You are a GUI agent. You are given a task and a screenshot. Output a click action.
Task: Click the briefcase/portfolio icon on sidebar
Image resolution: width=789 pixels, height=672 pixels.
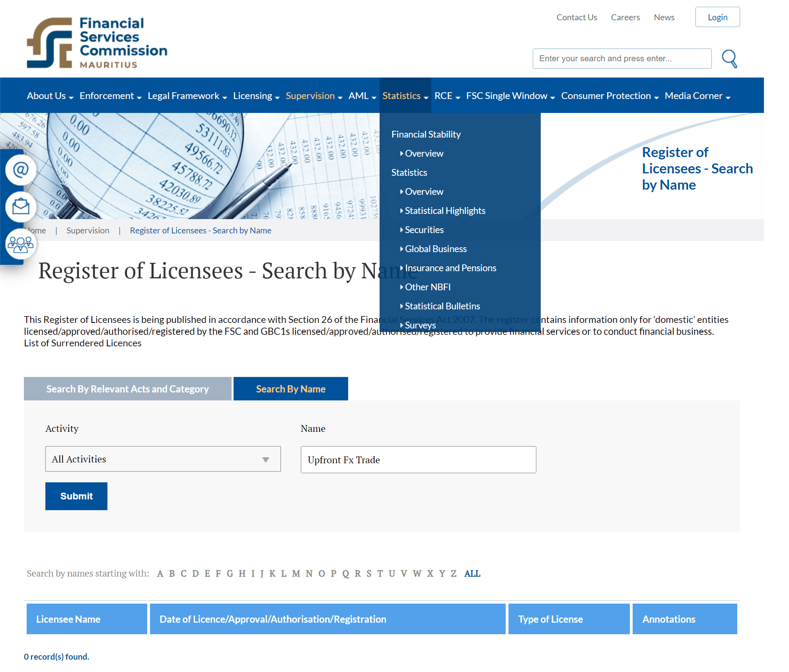20,206
